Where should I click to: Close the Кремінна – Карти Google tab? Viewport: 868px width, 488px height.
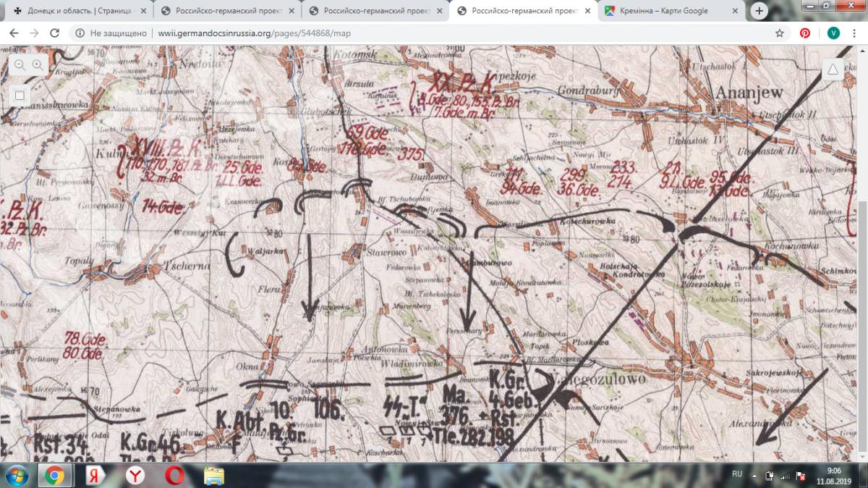(x=736, y=11)
